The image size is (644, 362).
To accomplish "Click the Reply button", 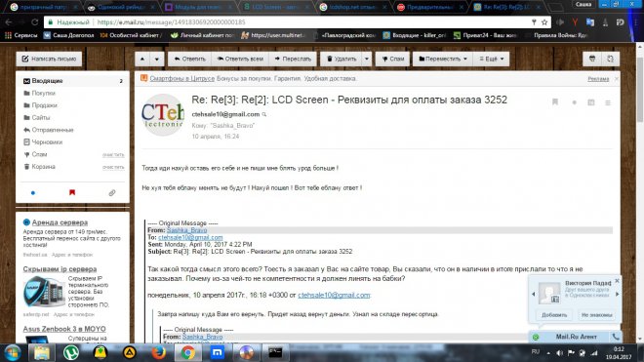I will coord(189,59).
